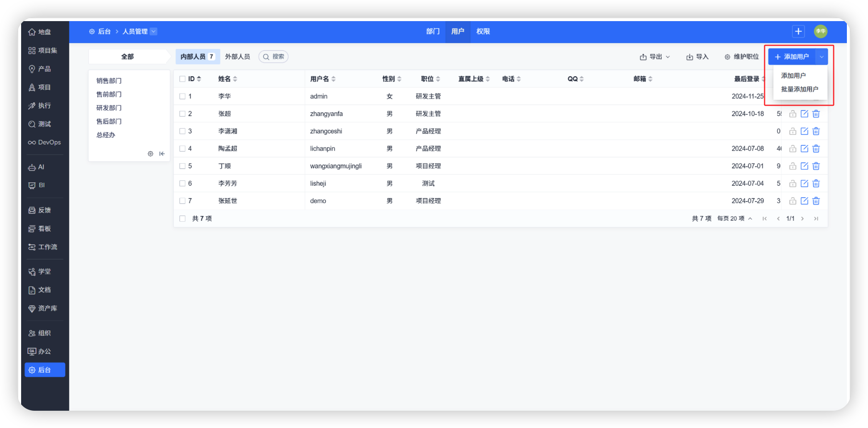
Task: Collapse the department side panel
Action: pos(162,154)
